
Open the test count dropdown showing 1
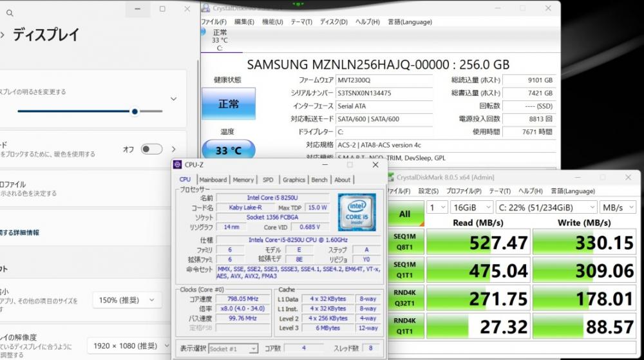[x=437, y=207]
